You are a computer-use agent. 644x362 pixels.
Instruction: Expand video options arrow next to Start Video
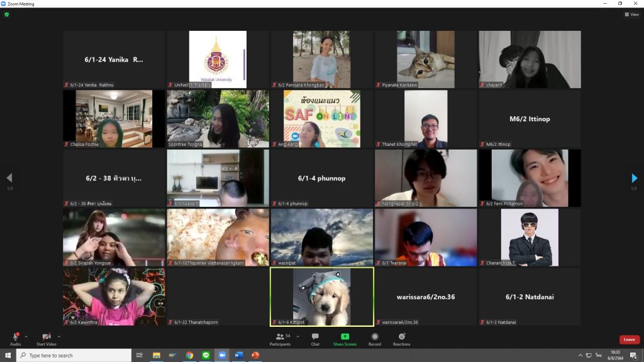(59, 336)
